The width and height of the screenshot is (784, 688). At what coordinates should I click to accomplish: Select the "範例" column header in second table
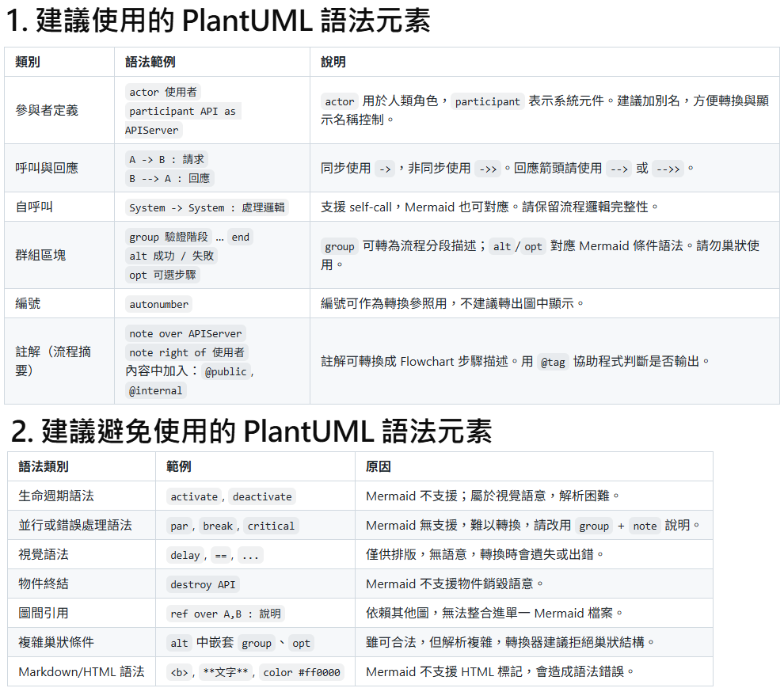point(178,466)
